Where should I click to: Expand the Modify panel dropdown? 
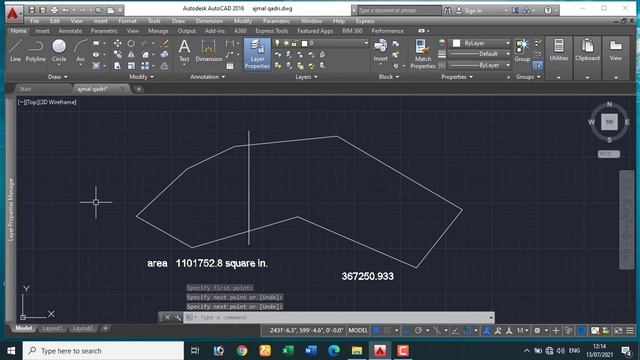pyautogui.click(x=142, y=77)
